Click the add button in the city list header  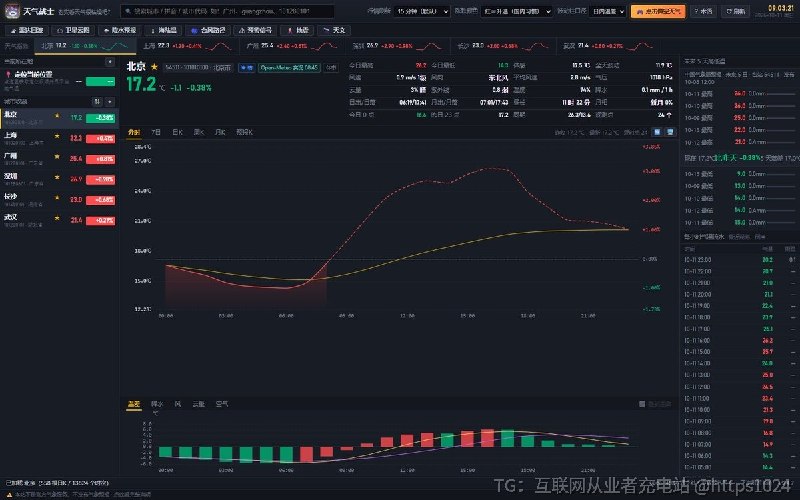point(110,102)
